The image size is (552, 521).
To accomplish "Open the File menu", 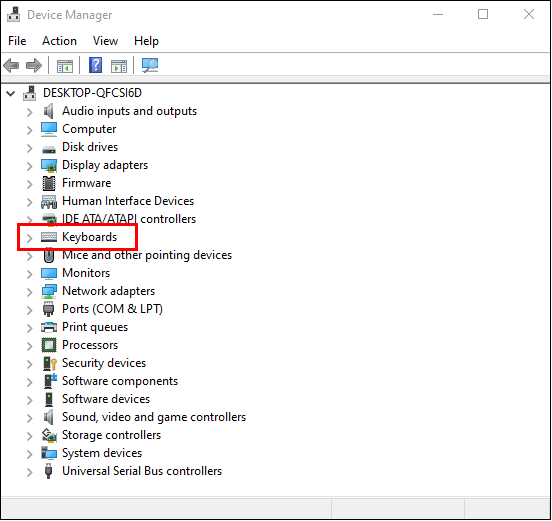I will 17,41.
